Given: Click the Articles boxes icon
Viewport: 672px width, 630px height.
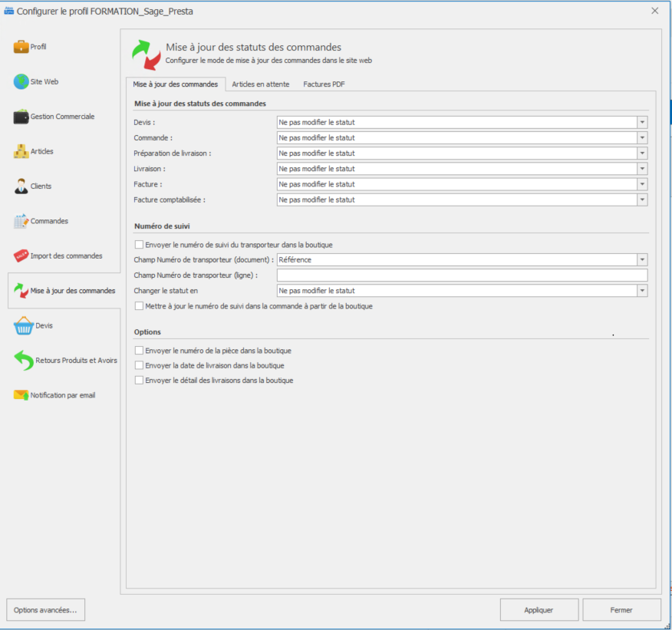Looking at the screenshot, I should [21, 152].
